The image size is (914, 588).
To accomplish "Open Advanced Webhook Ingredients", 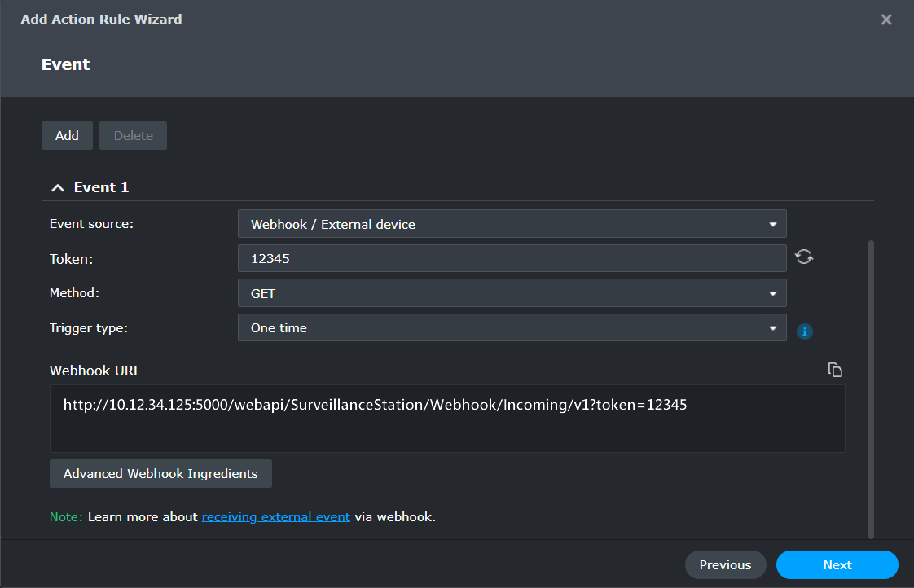I will click(x=160, y=473).
